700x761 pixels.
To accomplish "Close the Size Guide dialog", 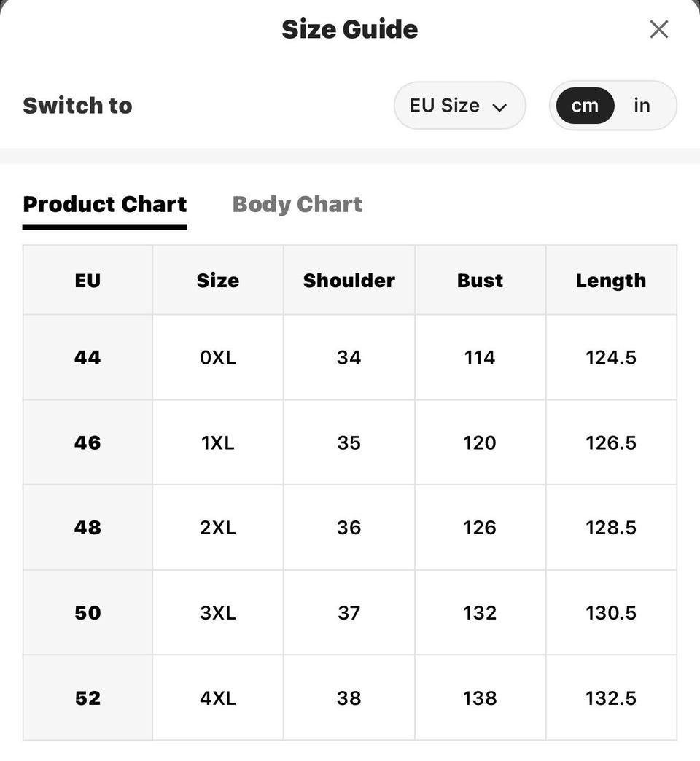I will click(x=658, y=29).
